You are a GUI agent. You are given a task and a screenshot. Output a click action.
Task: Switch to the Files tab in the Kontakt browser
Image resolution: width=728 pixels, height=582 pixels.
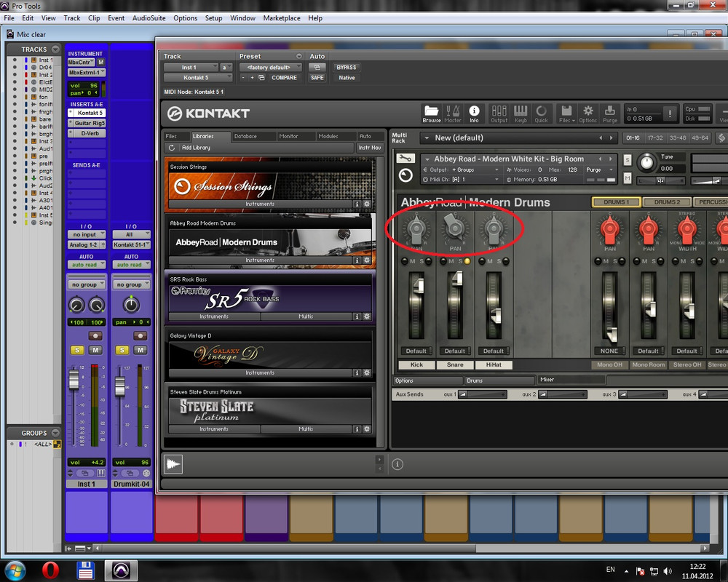pyautogui.click(x=176, y=136)
